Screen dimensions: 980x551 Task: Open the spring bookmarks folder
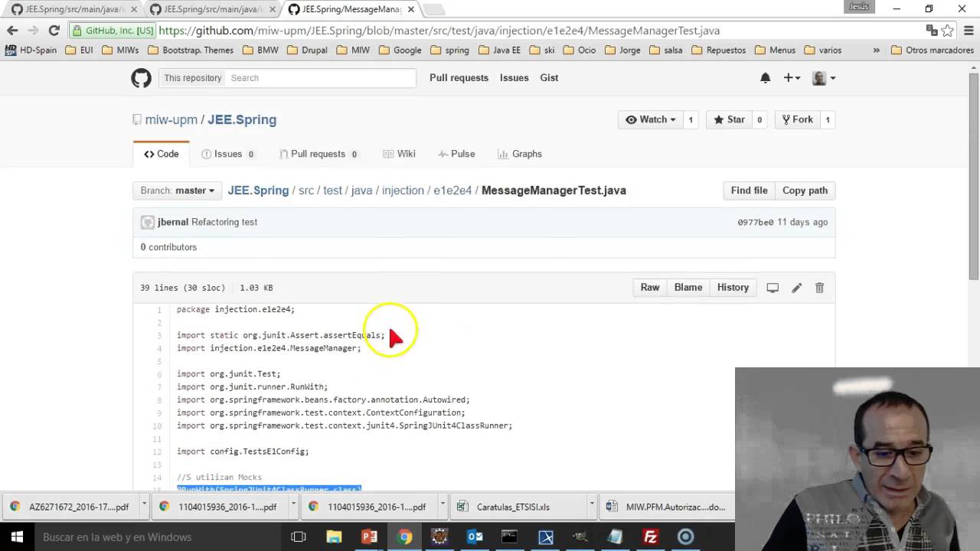click(449, 51)
